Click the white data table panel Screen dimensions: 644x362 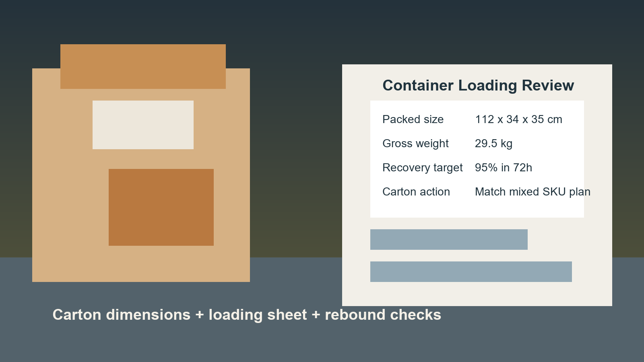pos(477,159)
